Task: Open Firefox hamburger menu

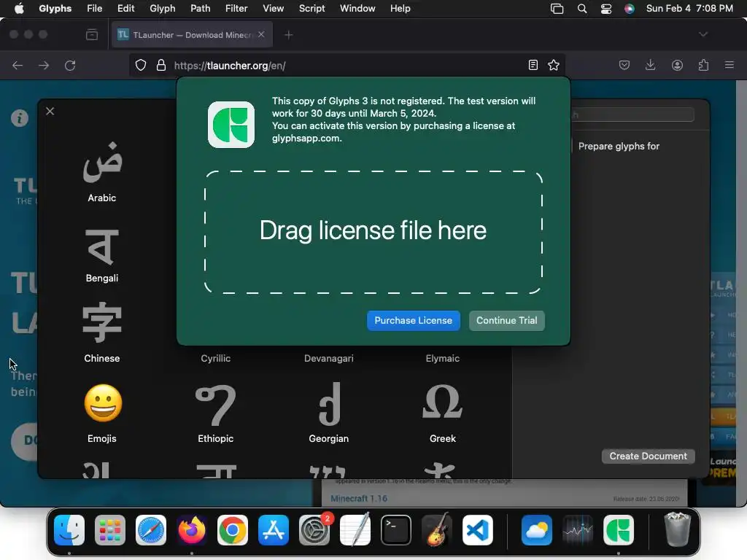Action: pos(729,65)
